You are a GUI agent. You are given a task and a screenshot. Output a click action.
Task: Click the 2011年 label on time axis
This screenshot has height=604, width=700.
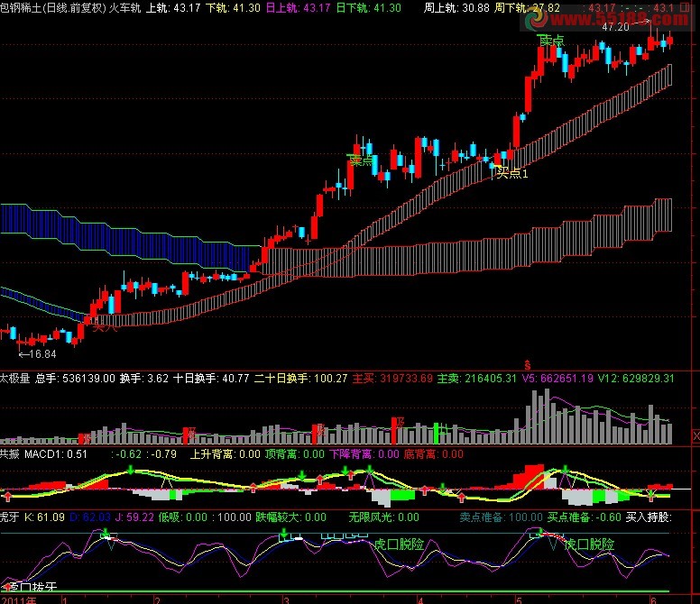(18, 600)
